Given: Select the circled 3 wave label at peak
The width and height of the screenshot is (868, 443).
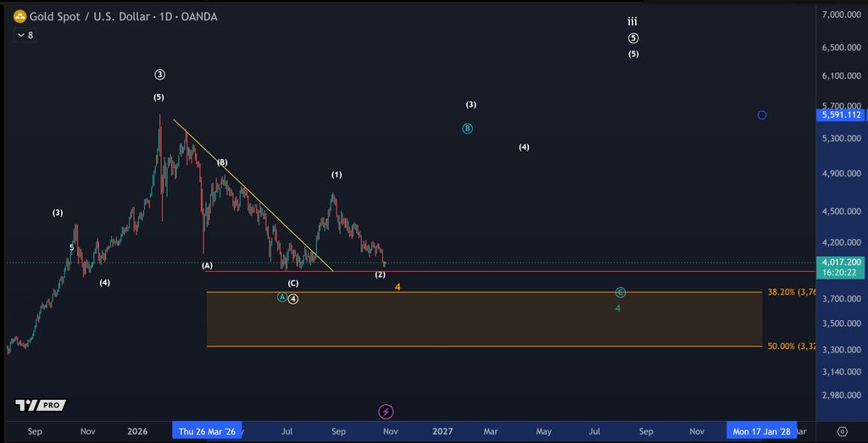Looking at the screenshot, I should pyautogui.click(x=159, y=75).
